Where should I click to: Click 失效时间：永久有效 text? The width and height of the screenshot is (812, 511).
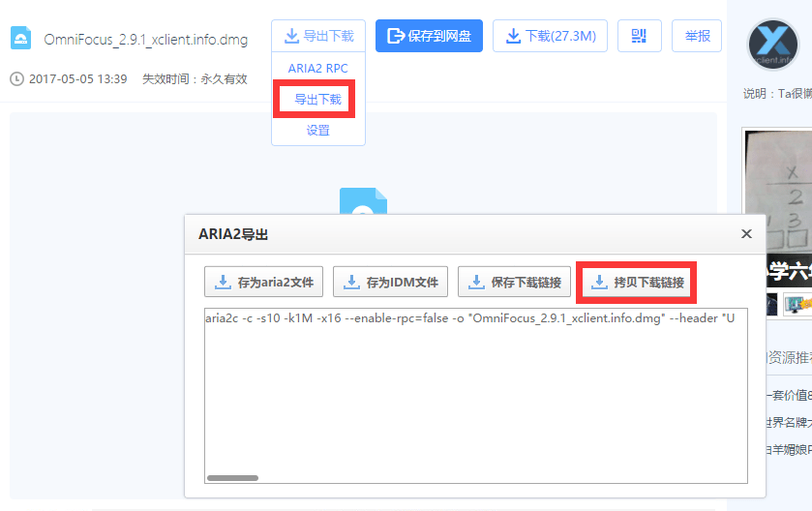195,79
